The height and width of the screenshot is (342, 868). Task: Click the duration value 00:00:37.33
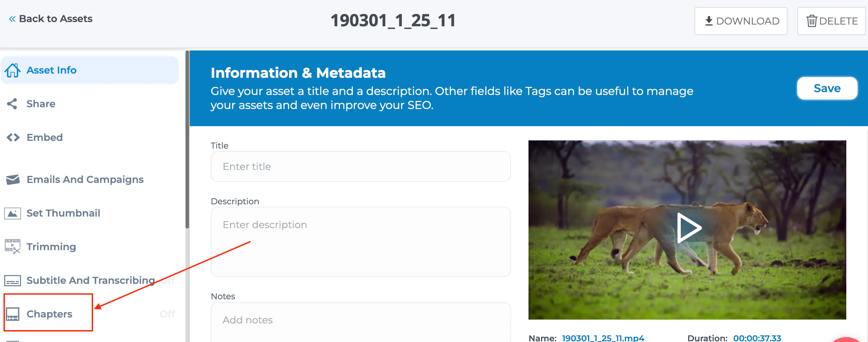757,338
